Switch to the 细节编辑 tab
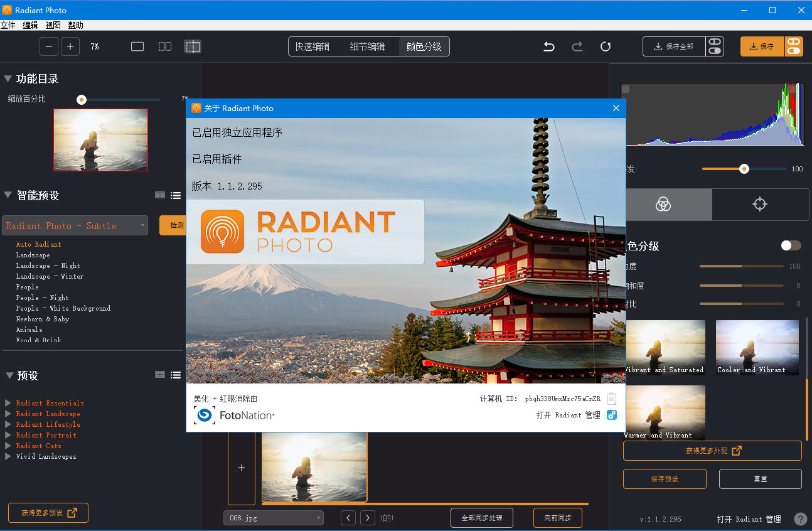The height and width of the screenshot is (531, 812). coord(368,46)
